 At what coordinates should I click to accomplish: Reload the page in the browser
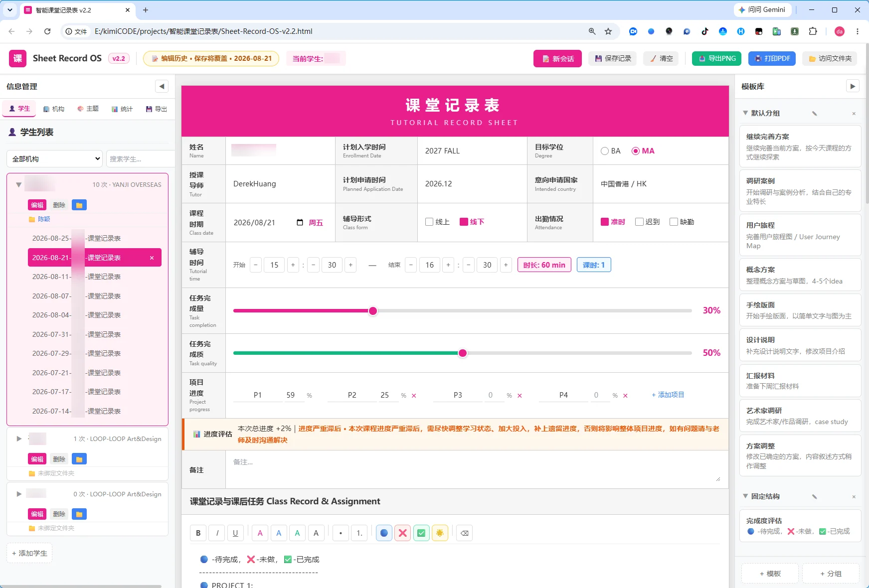point(47,31)
